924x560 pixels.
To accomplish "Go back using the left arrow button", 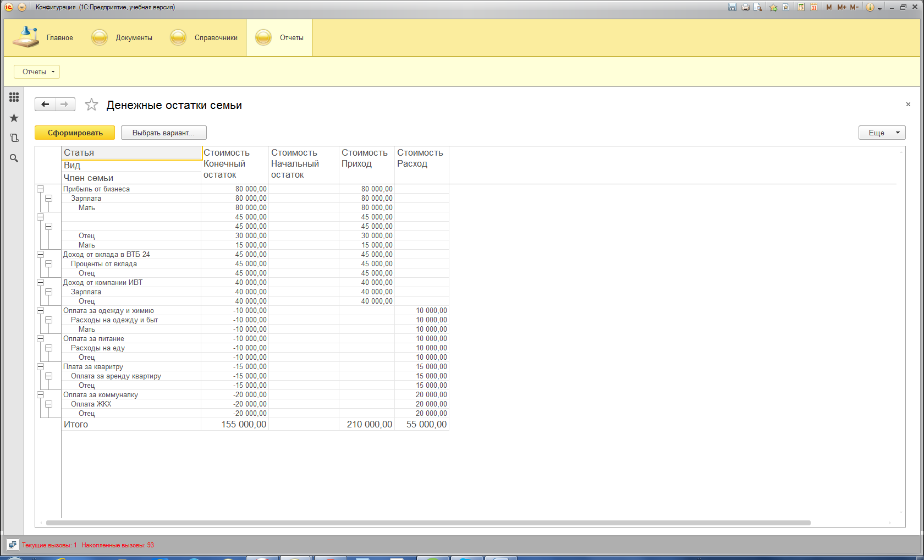I will click(x=45, y=105).
